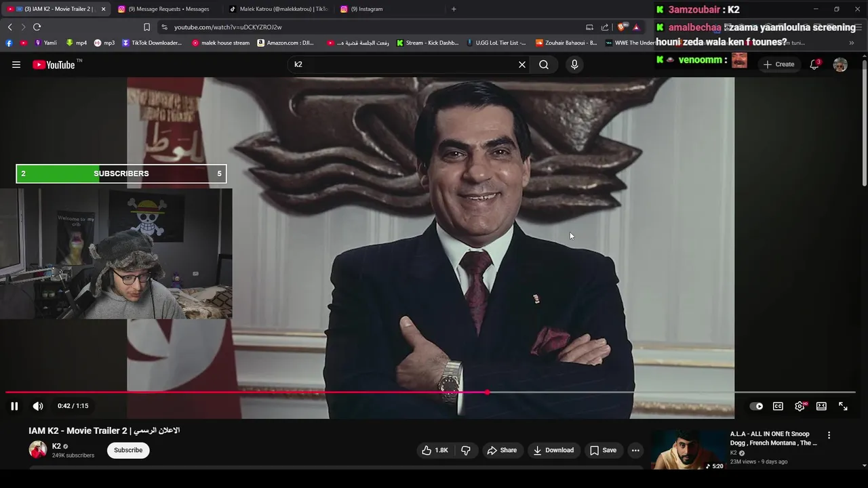Open the Amazon.com bookmark
868x488 pixels.
point(285,43)
